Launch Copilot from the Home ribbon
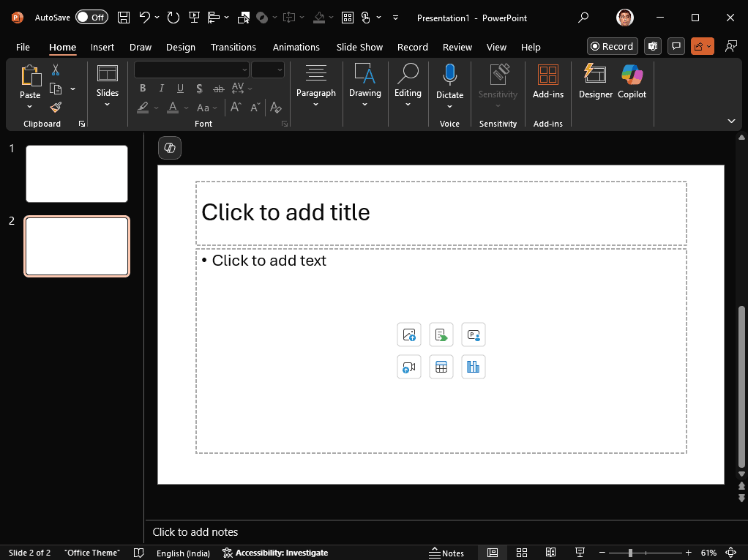748x560 pixels. [x=632, y=81]
